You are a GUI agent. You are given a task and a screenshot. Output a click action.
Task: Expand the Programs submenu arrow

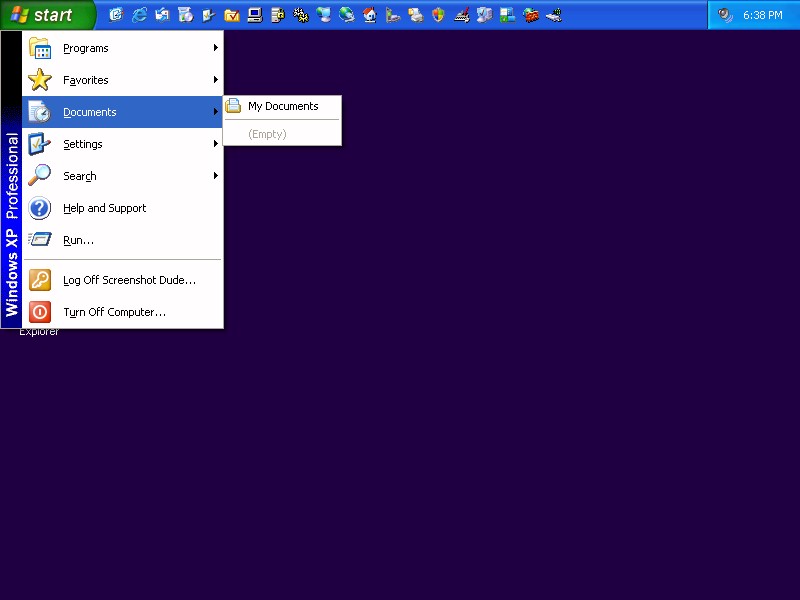point(215,48)
